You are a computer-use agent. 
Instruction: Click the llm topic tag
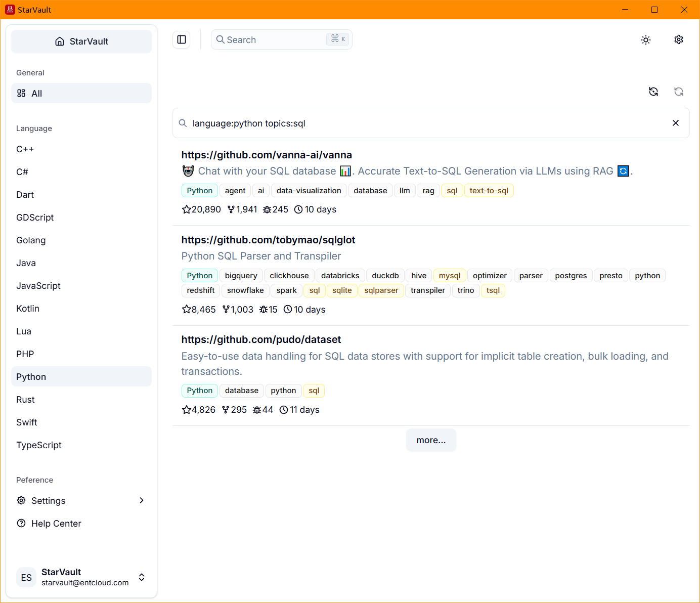pos(405,191)
